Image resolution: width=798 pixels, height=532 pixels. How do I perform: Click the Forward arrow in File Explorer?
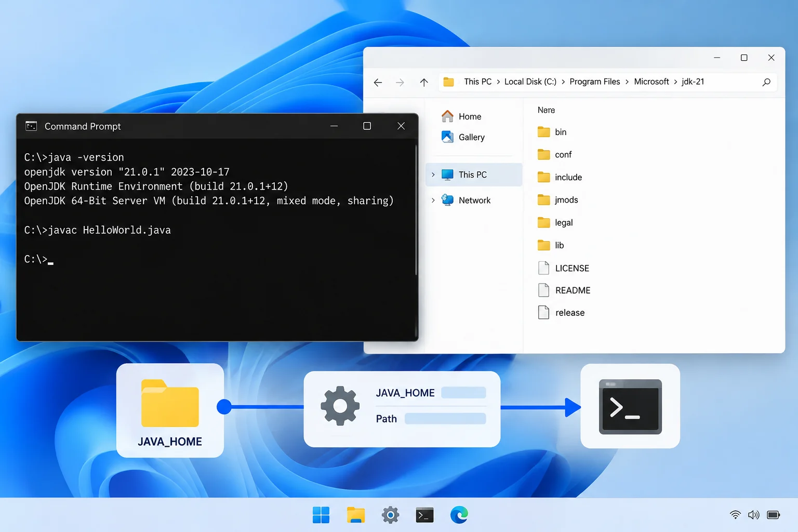click(x=400, y=83)
